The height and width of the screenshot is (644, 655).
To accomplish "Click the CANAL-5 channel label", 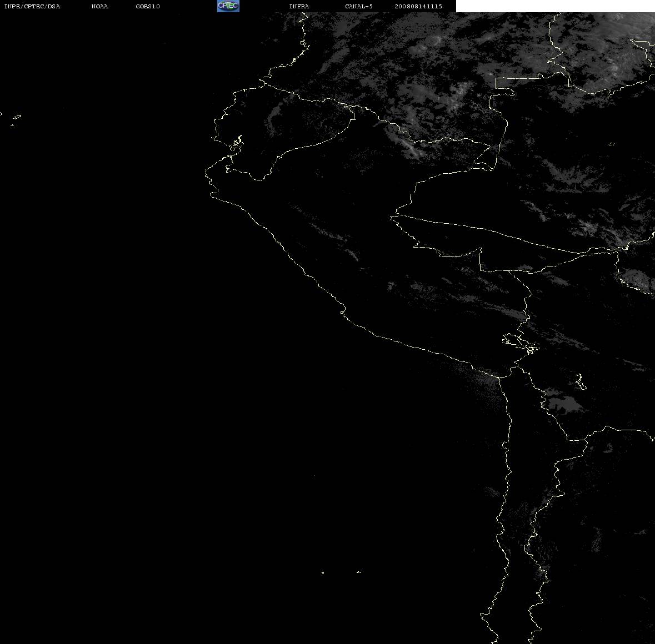I will click(359, 6).
